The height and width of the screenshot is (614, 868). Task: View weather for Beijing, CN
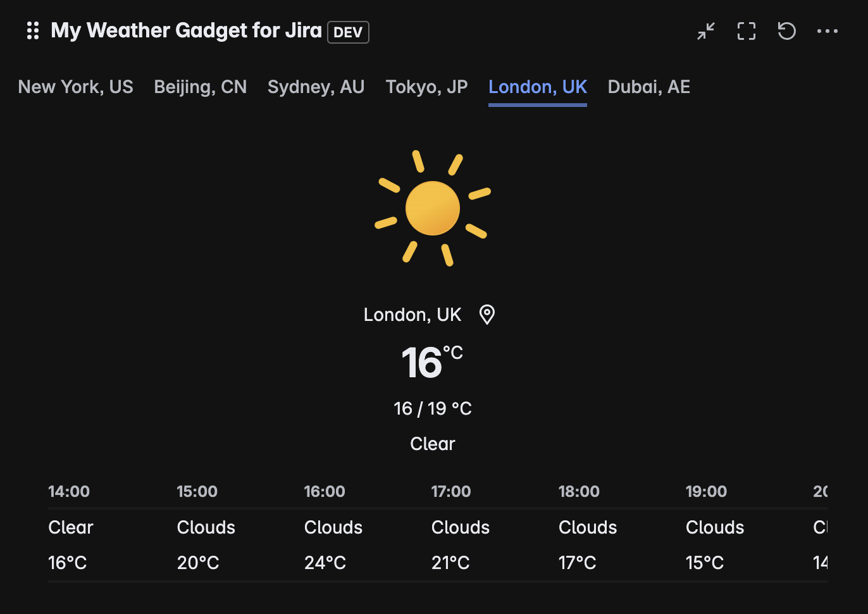[200, 87]
